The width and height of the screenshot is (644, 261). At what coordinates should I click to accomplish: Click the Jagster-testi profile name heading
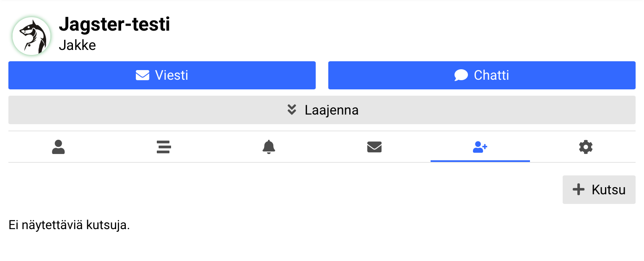(x=114, y=24)
